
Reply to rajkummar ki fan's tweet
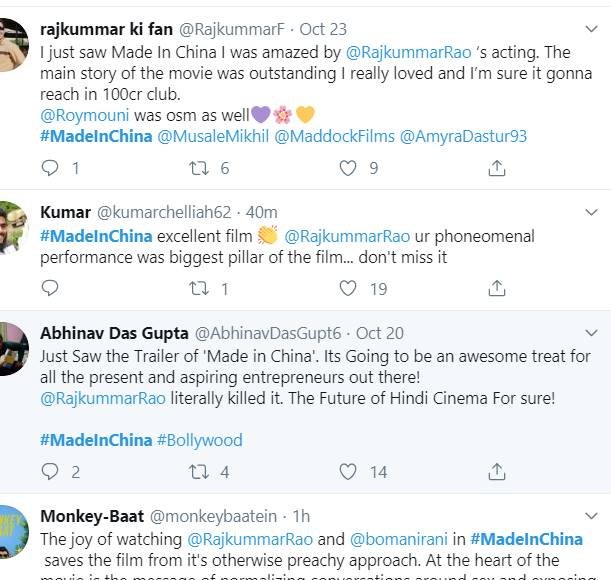tap(50, 169)
